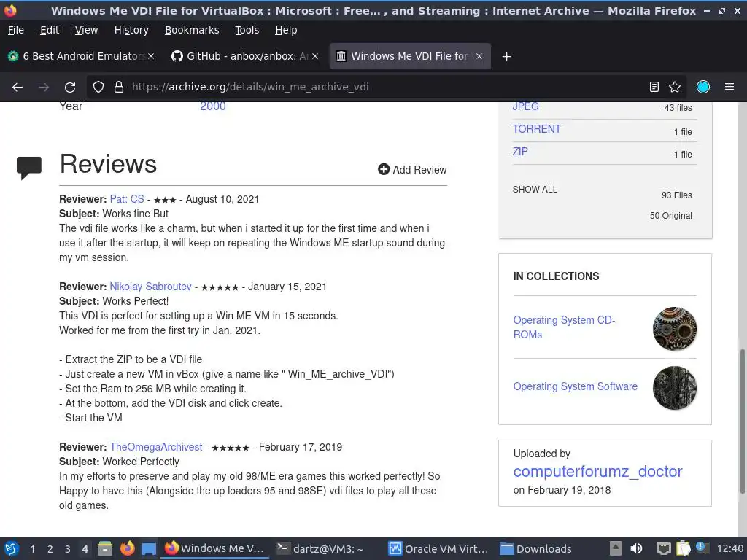The image size is (747, 560).
Task: Open TORRENT download link
Action: pos(536,129)
